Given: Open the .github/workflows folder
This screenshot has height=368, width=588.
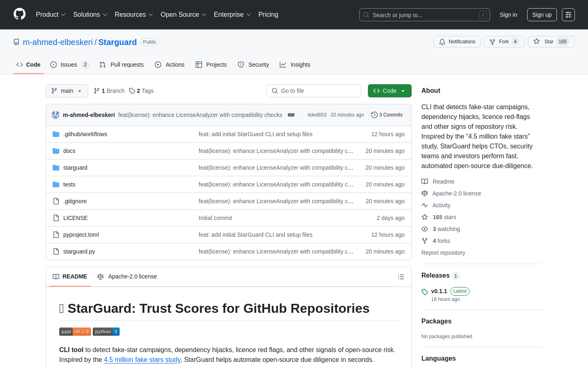Looking at the screenshot, I should (85, 134).
